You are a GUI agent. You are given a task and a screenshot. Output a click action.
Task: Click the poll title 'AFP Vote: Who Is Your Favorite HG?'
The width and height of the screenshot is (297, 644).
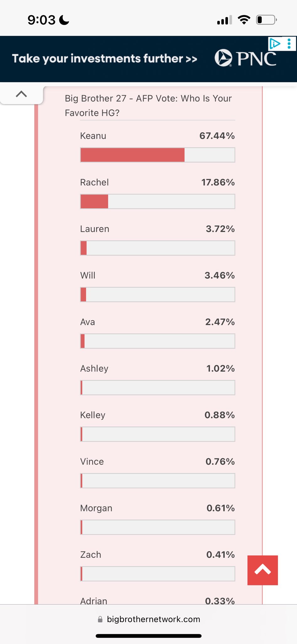(x=148, y=105)
